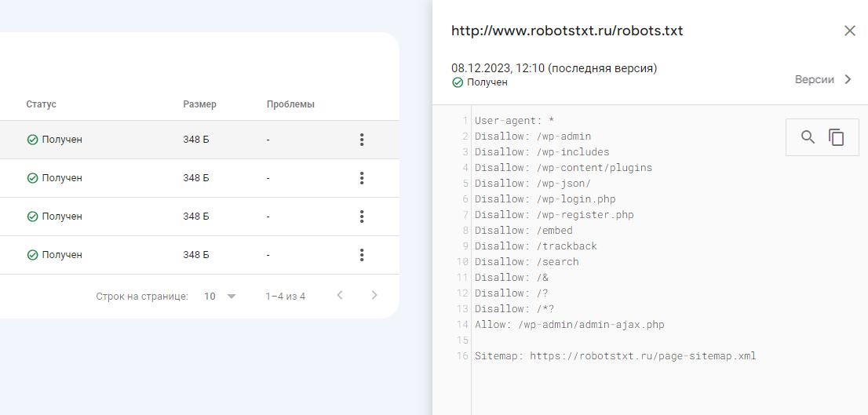Click the Disallow: /wp-register.php line
Image resolution: width=868 pixels, height=415 pixels.
tap(554, 214)
